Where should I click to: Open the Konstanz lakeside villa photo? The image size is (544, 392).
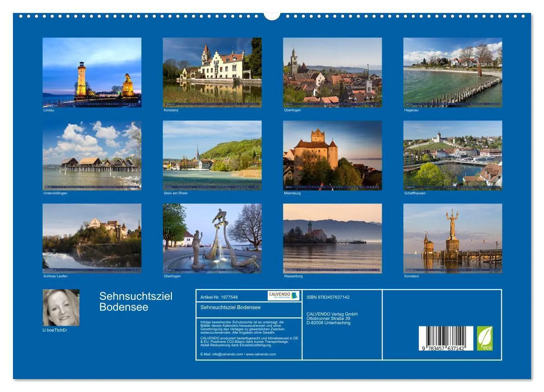click(x=212, y=72)
